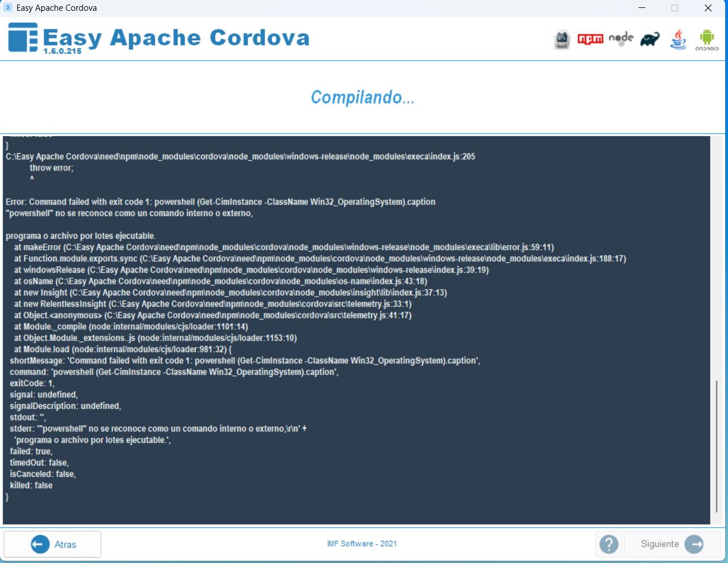The height and width of the screenshot is (563, 728).
Task: Click the Java coffee cup icon
Action: tap(678, 39)
